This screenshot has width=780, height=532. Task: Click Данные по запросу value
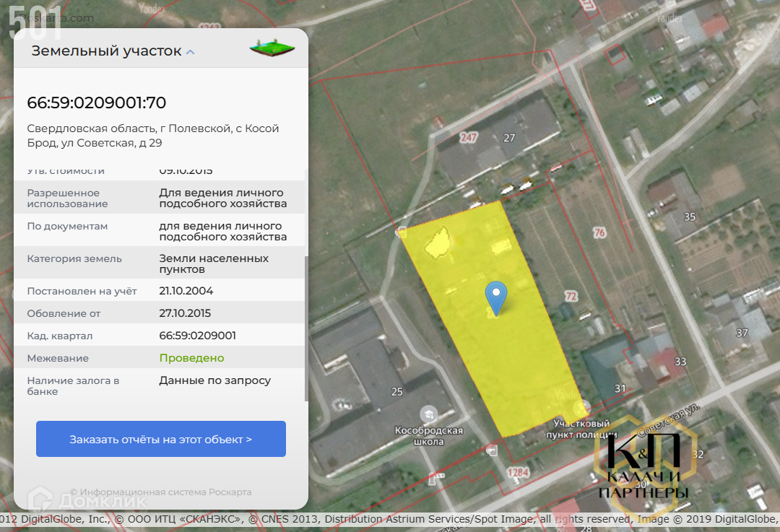[x=215, y=380]
